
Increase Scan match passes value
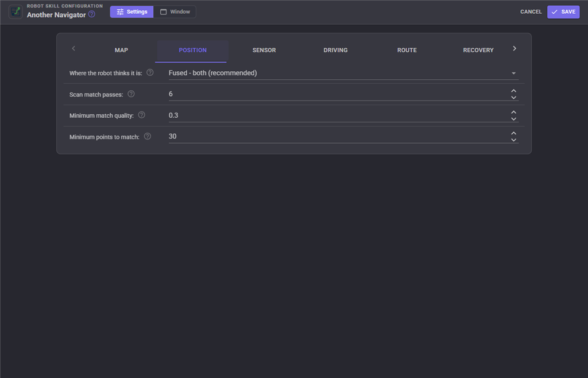(x=514, y=91)
